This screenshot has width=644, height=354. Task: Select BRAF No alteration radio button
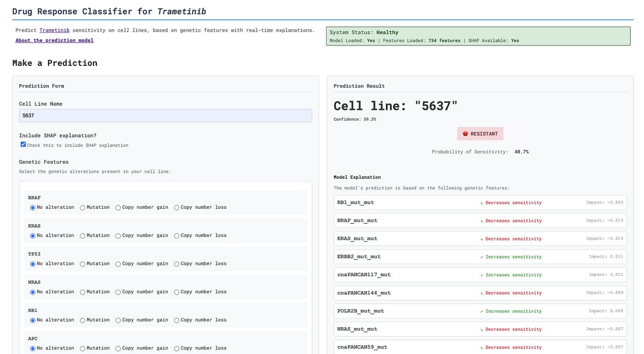pos(33,208)
